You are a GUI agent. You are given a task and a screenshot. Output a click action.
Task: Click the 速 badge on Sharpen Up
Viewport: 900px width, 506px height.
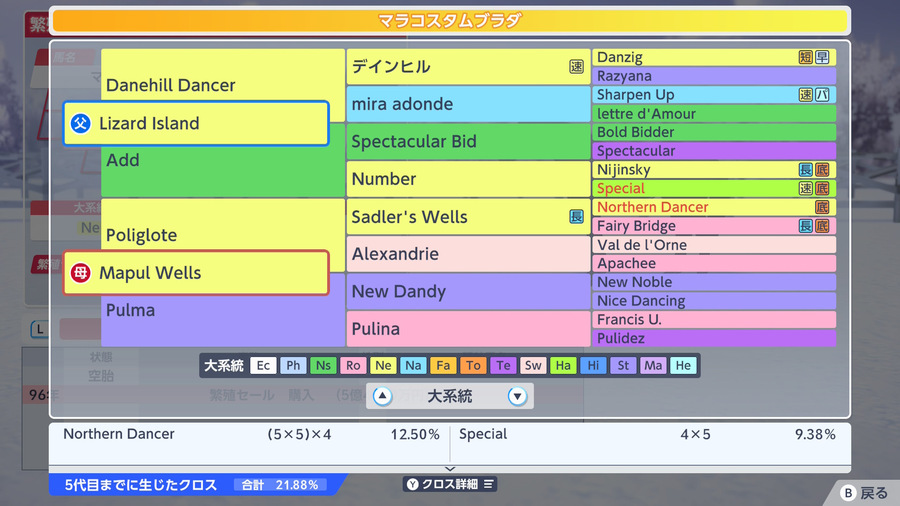(x=805, y=95)
